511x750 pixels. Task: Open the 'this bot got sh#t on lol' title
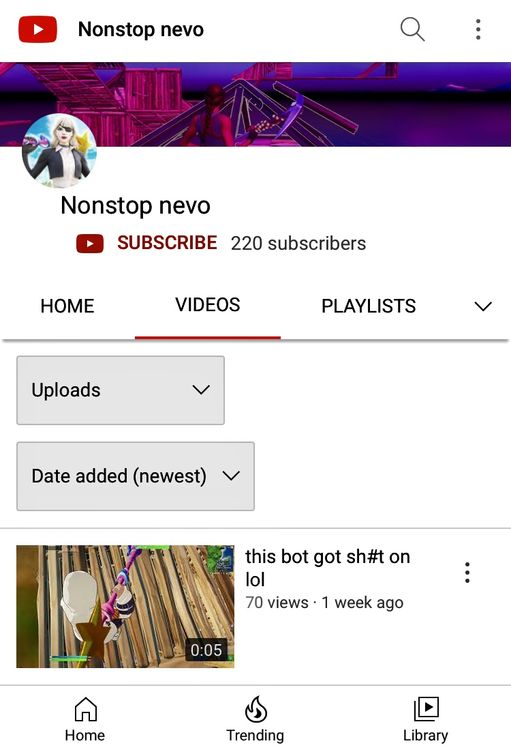click(x=328, y=568)
